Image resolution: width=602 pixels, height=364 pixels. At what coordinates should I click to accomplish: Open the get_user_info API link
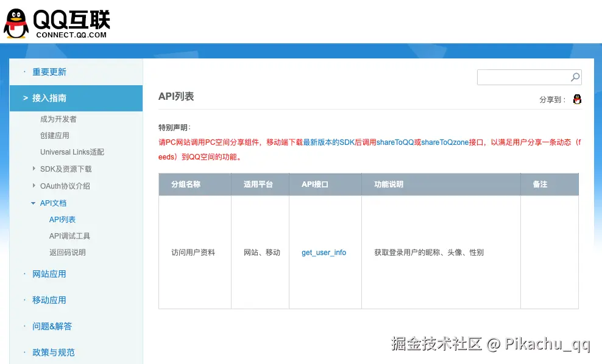(324, 253)
